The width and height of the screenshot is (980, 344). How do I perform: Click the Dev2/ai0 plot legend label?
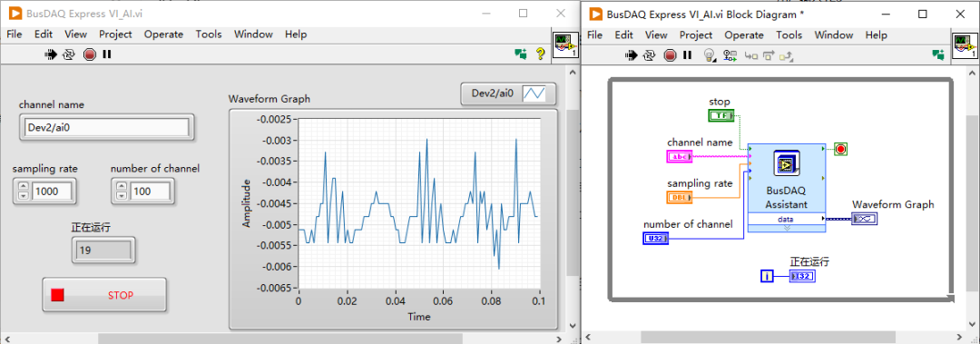[492, 93]
